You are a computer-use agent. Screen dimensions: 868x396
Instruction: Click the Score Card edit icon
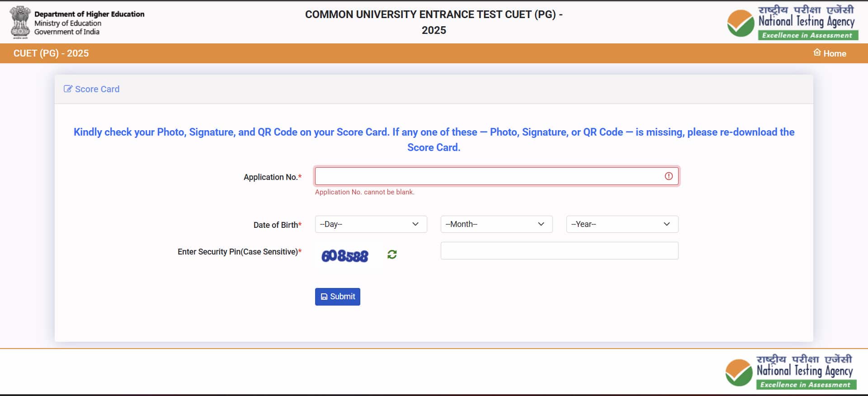point(68,89)
